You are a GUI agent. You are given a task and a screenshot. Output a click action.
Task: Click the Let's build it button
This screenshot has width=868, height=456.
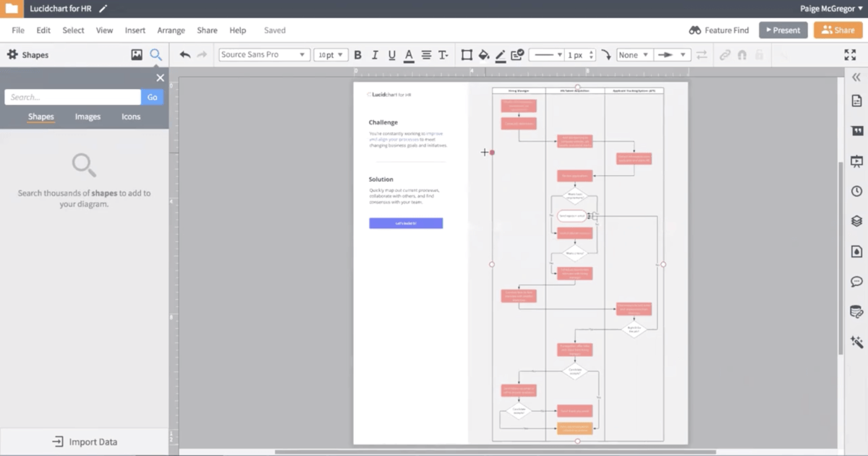click(406, 223)
